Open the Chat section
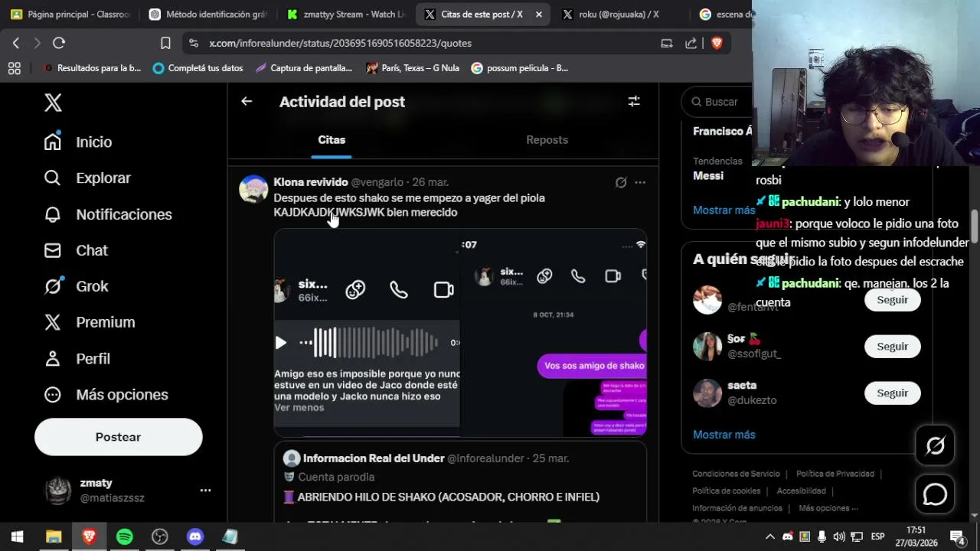The height and width of the screenshot is (551, 980). pos(76,250)
